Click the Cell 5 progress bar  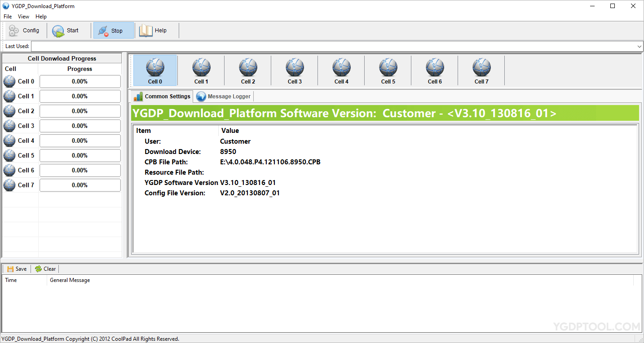[x=80, y=155]
